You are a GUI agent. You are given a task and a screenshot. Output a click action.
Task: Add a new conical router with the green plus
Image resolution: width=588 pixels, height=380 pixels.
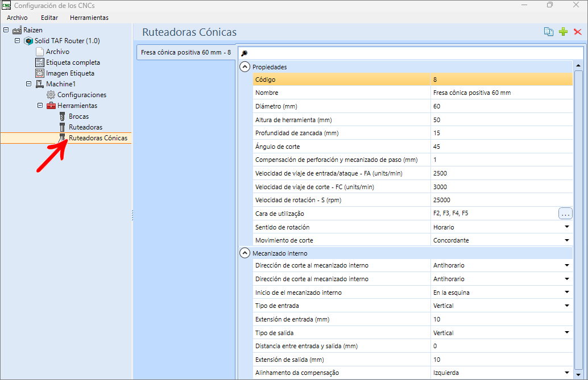[563, 32]
